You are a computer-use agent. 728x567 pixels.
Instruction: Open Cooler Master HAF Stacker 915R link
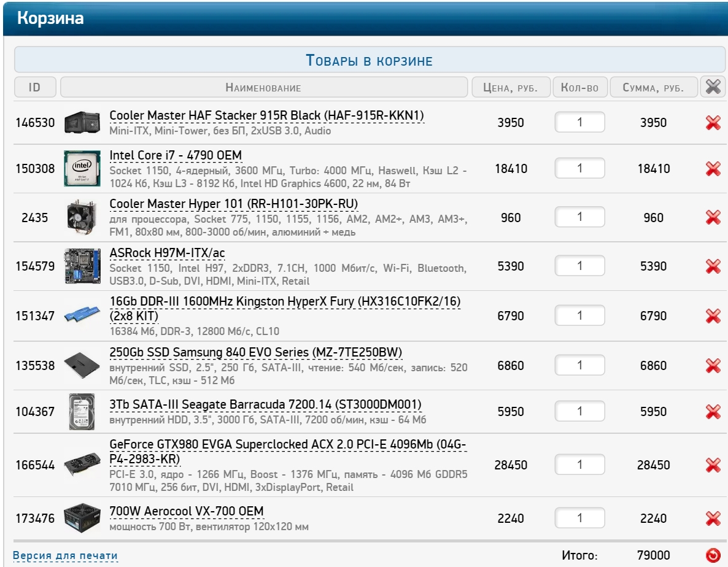click(266, 115)
